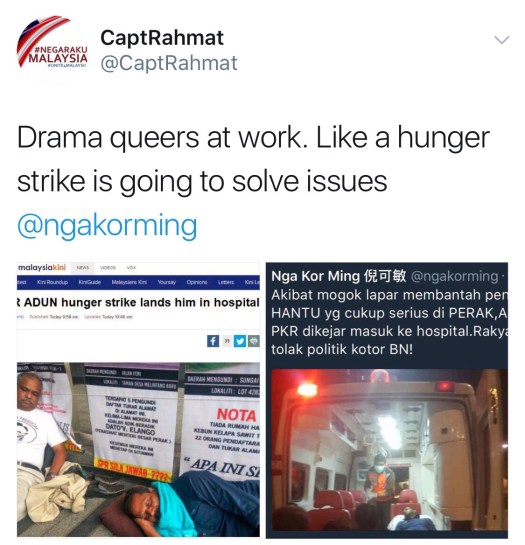This screenshot has height=545, width=525.
Task: Open the tweet options chevron menu
Action: tap(502, 40)
